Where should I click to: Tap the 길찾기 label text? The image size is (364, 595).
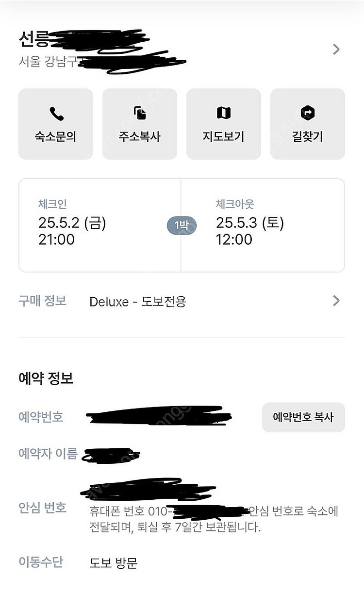pos(308,136)
